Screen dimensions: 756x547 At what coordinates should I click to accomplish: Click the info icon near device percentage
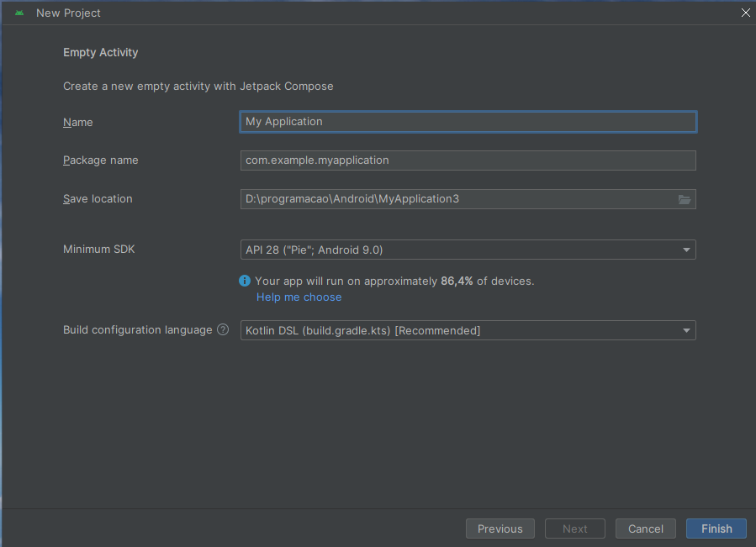pyautogui.click(x=245, y=281)
